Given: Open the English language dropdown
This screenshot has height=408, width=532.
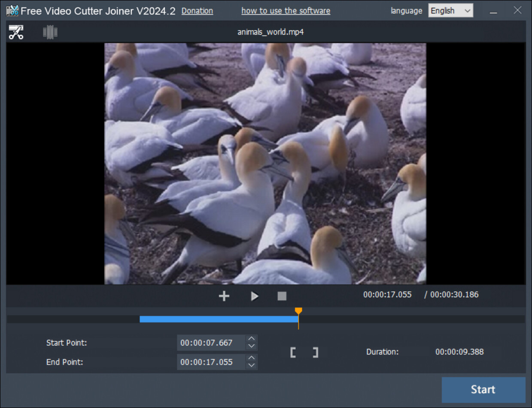Looking at the screenshot, I should (x=450, y=10).
